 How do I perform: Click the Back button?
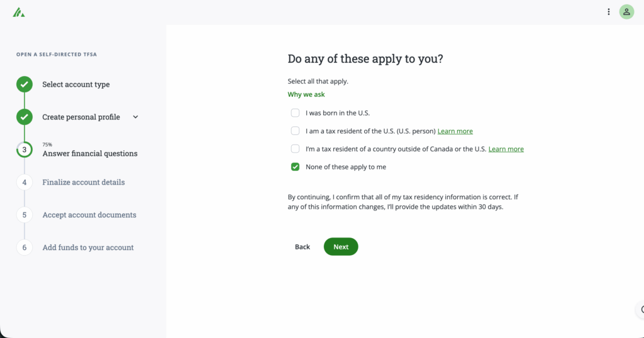(303, 247)
